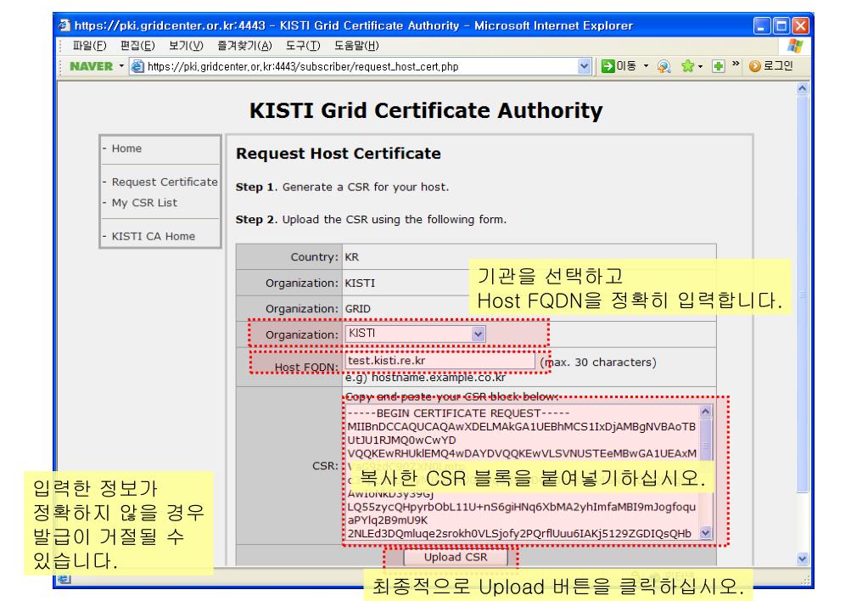
Task: Open the 도구(T) menu
Action: click(303, 46)
